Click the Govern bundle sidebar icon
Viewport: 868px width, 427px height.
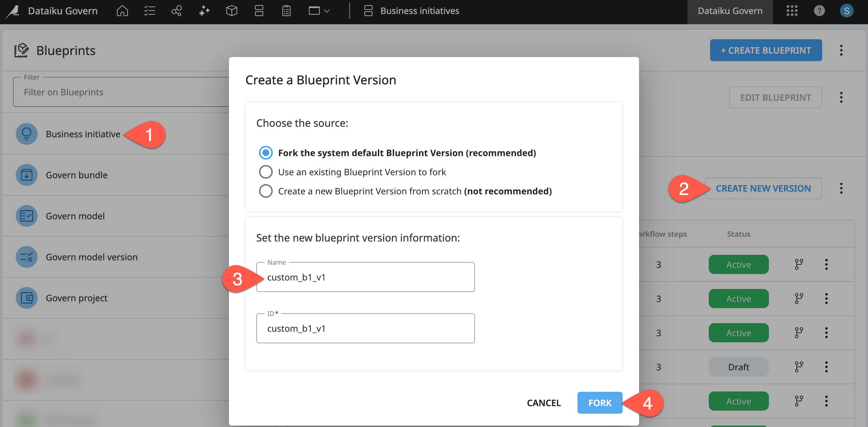tap(26, 175)
